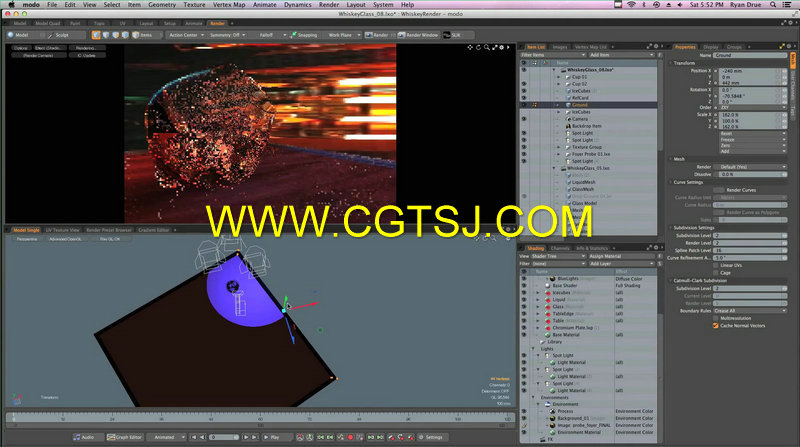Open the gear settings icon in render preview

tap(502, 47)
